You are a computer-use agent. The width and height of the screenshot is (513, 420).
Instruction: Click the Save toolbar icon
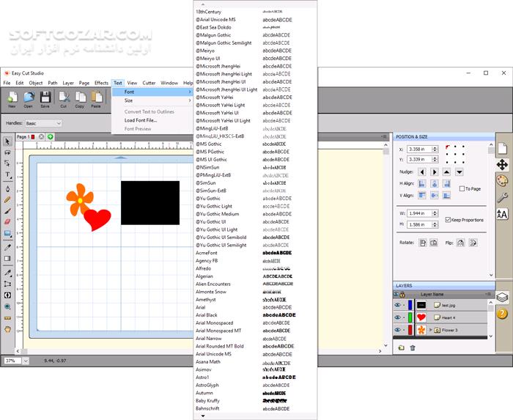pos(45,100)
